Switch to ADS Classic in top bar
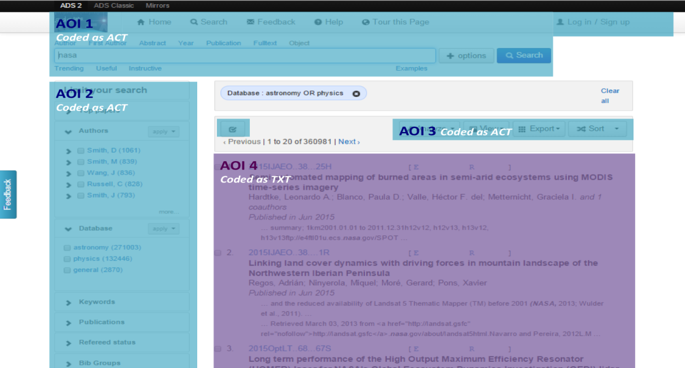The width and height of the screenshot is (685, 368). tap(114, 6)
